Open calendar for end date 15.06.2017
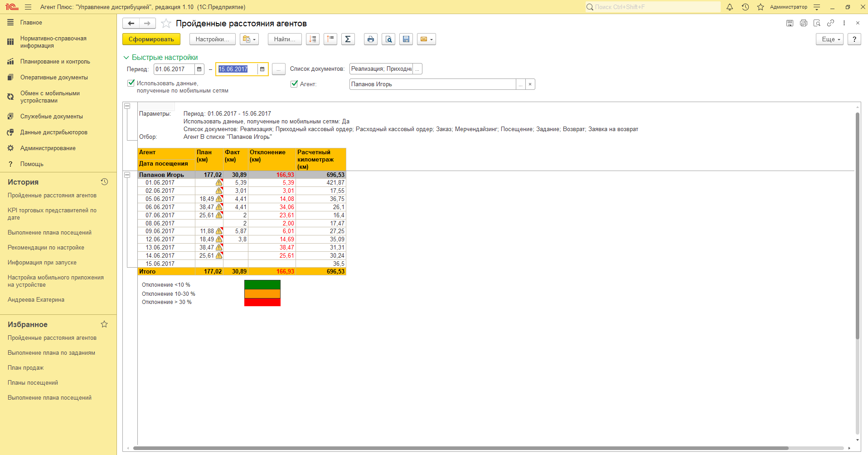The height and width of the screenshot is (455, 868). tap(262, 69)
